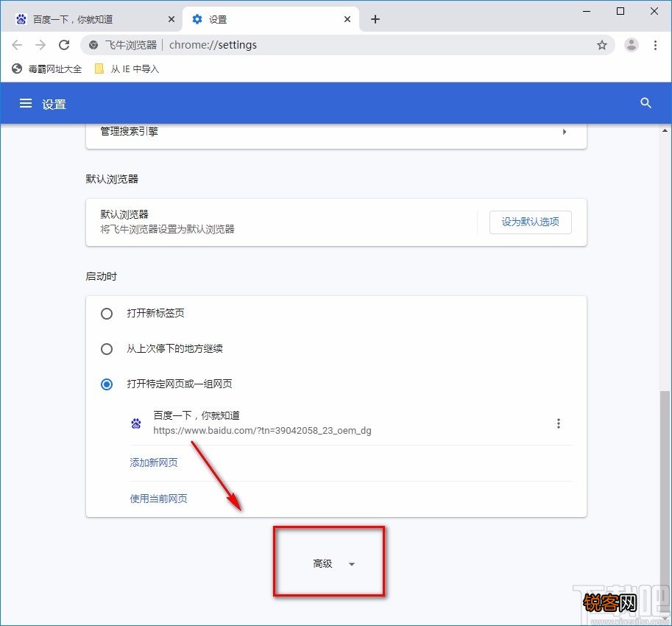Click 设为默认选项 button
Screen dimensions: 672x626
pyautogui.click(x=531, y=222)
